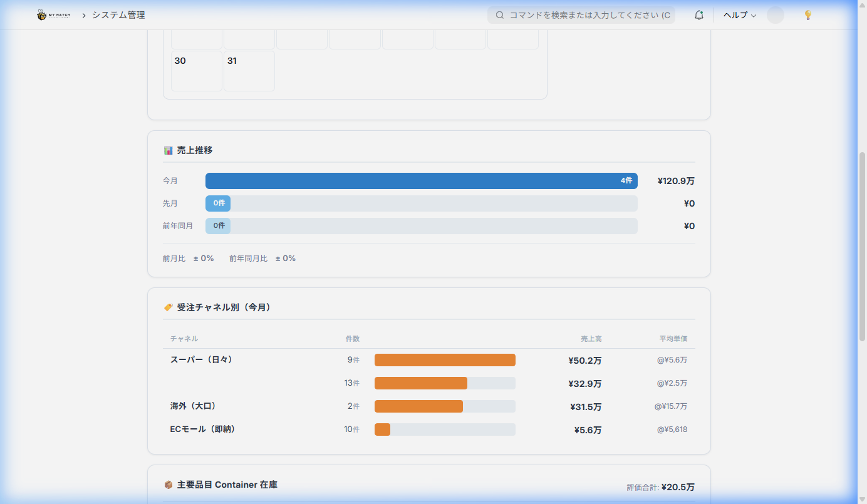This screenshot has height=504, width=867.
Task: Select calendar day 31
Action: point(249,70)
